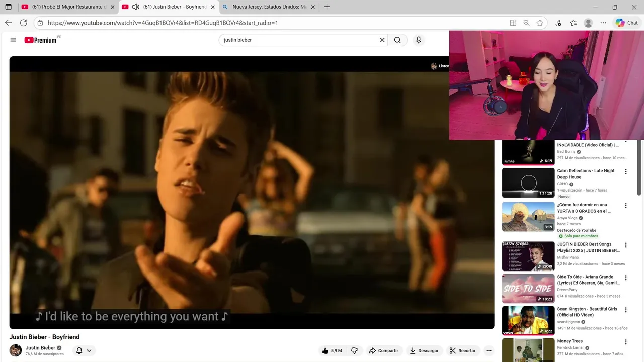Open the Copilot Chat button
This screenshot has width=644, height=362.
pyautogui.click(x=627, y=23)
